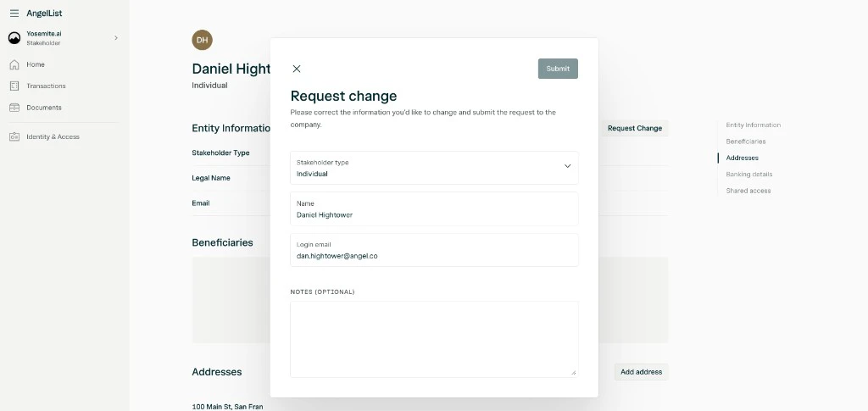Jump to Shared access in page outline
Screen dimensions: 868x411
pos(748,191)
